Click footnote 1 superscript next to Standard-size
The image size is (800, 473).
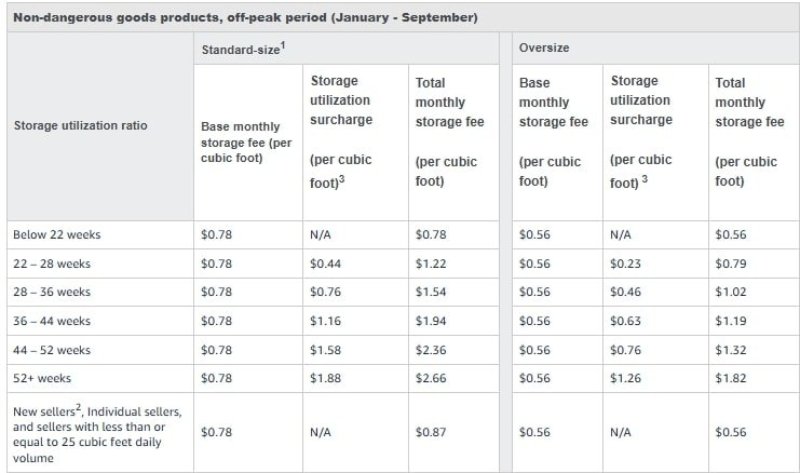(x=286, y=44)
